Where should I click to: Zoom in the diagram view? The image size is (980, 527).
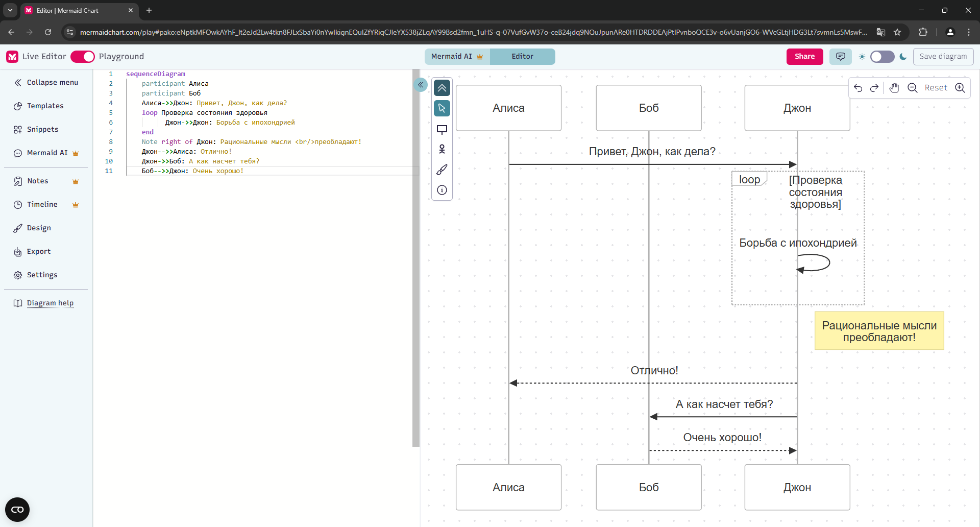960,88
